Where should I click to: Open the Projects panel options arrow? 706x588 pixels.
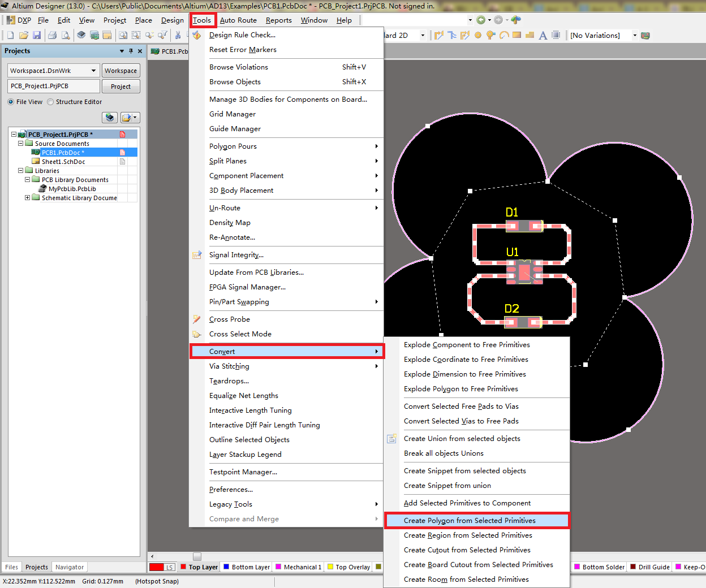point(122,51)
